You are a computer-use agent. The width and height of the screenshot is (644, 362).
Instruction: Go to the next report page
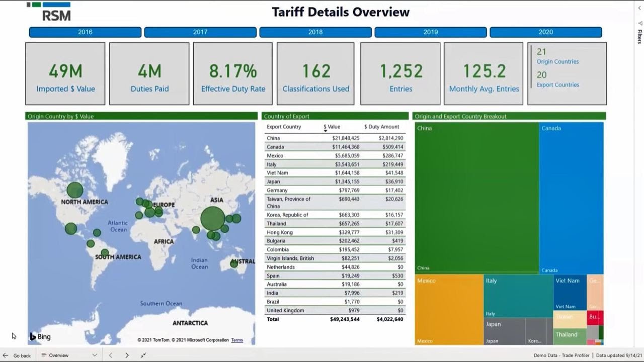[127, 355]
